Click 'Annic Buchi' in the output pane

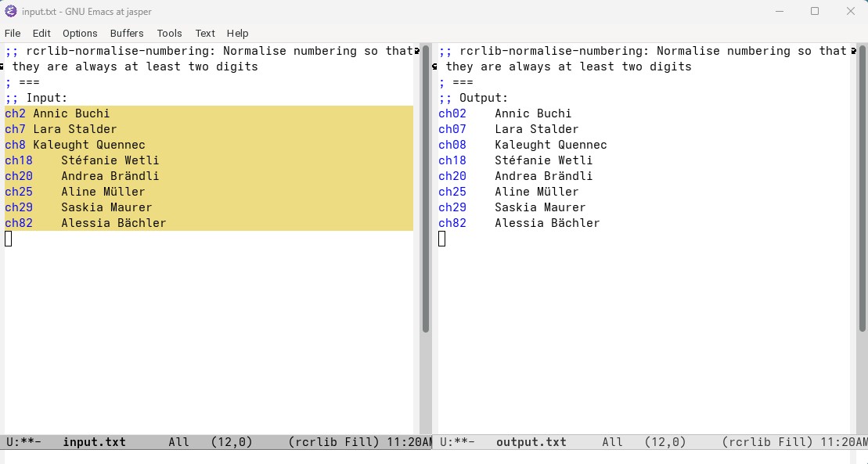(x=533, y=113)
